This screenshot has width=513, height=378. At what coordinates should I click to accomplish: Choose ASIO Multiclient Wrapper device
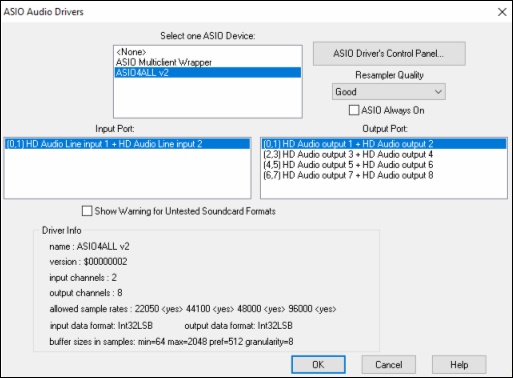(x=208, y=62)
